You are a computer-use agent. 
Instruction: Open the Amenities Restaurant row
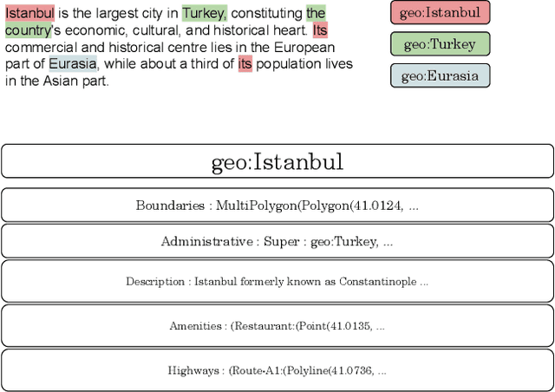[x=277, y=326]
